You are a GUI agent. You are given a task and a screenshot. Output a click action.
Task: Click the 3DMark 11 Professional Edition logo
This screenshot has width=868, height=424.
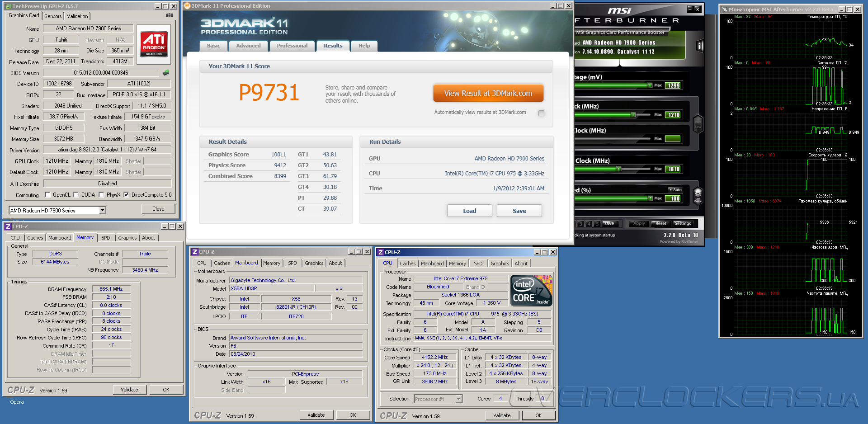click(x=244, y=26)
